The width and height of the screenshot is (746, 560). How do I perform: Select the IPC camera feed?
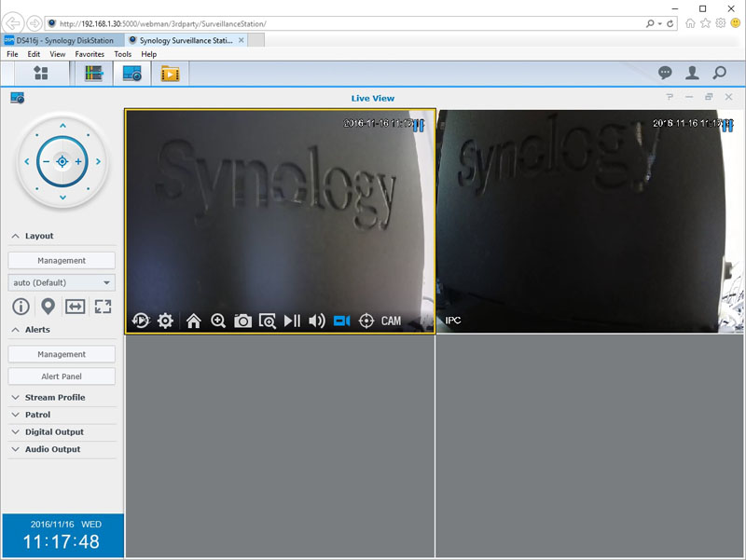pos(589,221)
